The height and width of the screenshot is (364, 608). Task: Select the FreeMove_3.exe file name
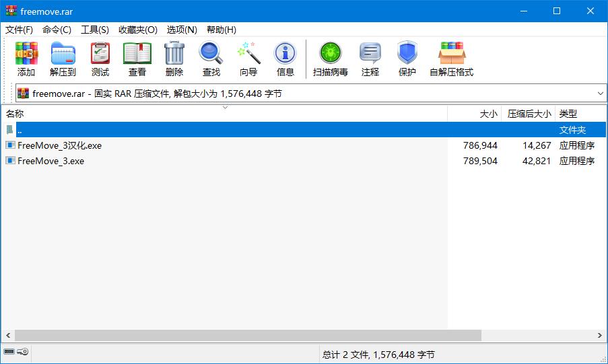coord(50,161)
